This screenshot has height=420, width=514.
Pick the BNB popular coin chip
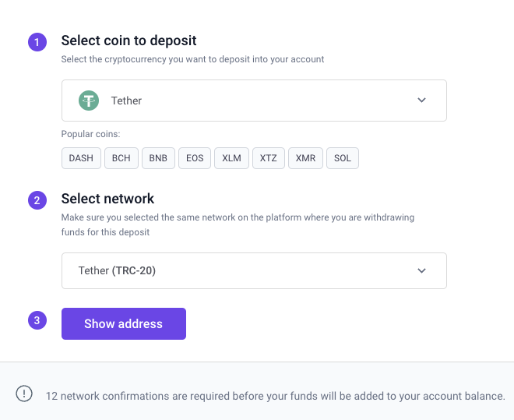158,158
